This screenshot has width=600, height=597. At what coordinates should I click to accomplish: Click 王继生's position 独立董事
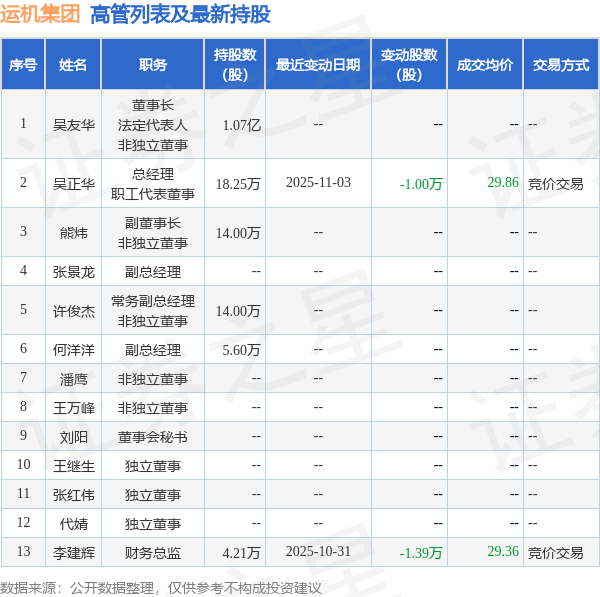(153, 466)
